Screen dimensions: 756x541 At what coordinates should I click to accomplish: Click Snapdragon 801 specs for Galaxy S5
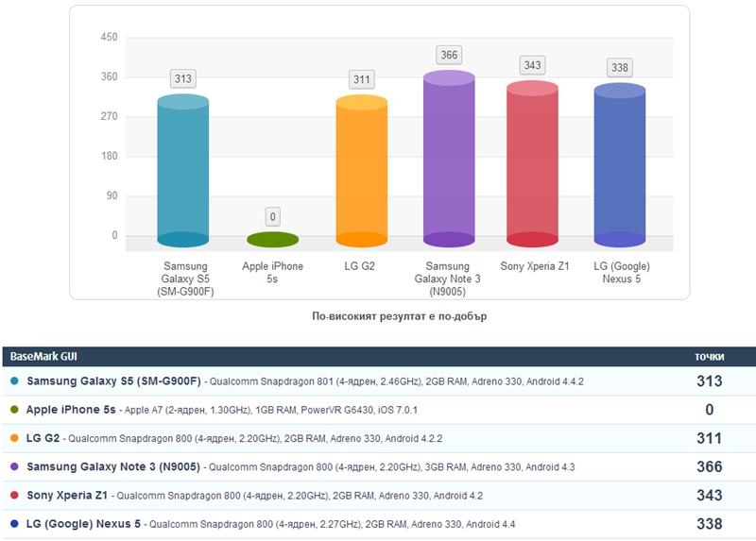coord(396,381)
